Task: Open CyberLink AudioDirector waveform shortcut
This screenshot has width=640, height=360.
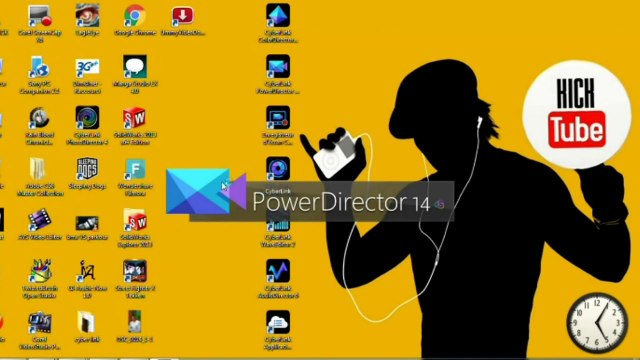Action: [278, 271]
